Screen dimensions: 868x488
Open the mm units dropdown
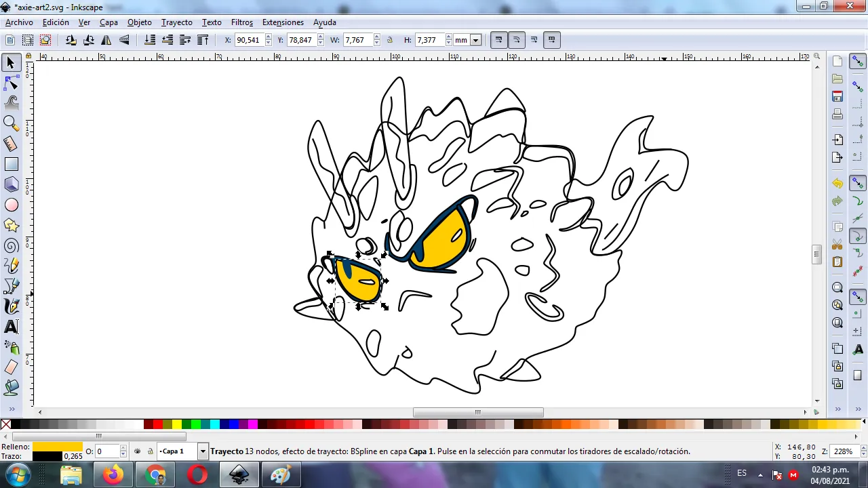point(475,40)
